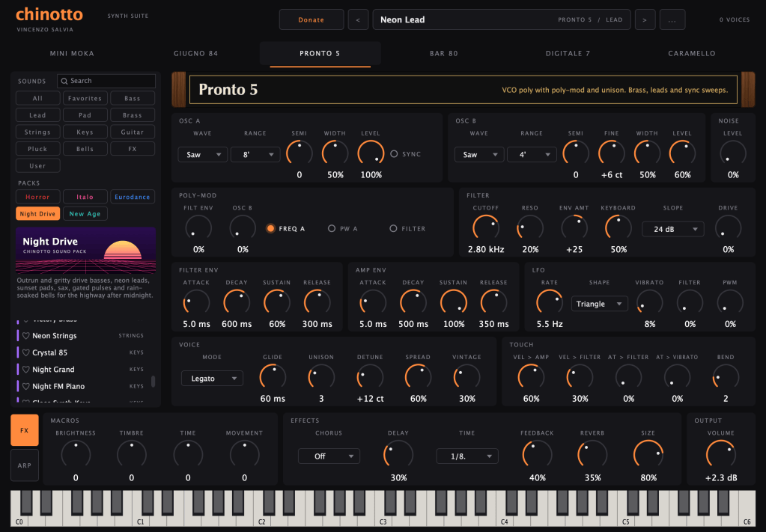Toggle the FX panel button
766x532 pixels.
click(x=25, y=430)
